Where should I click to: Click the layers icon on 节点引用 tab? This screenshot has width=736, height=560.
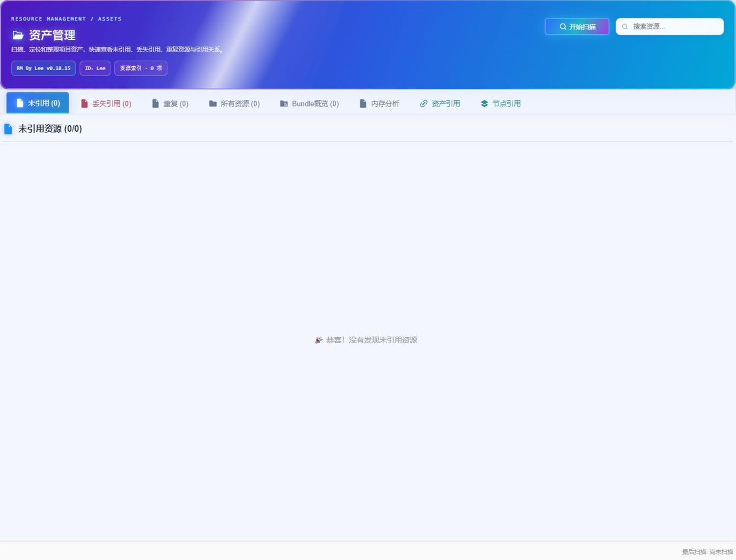coord(484,104)
